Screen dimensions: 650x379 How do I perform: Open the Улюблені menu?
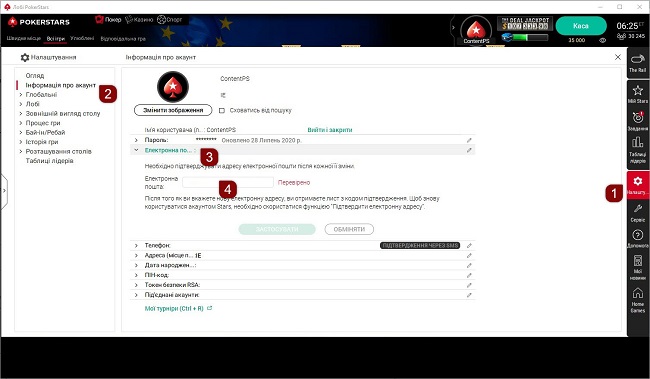[82, 39]
